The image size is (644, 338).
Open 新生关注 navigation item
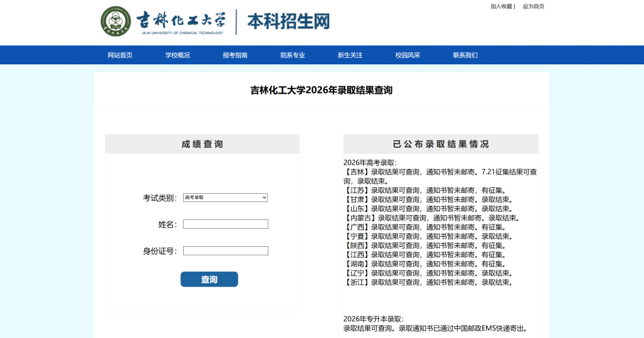(x=350, y=55)
